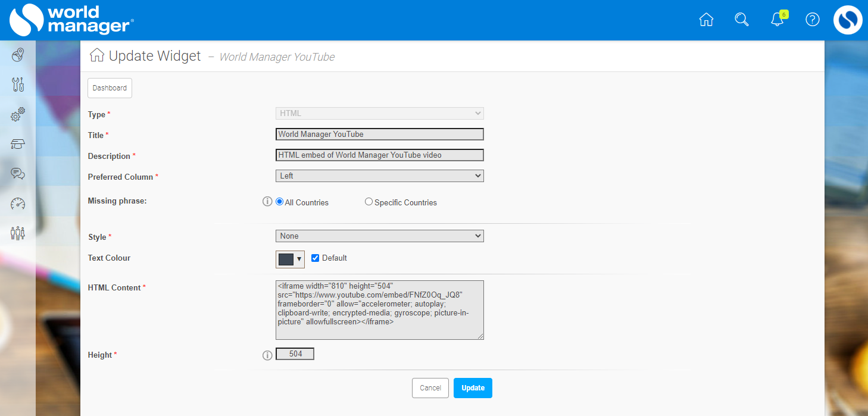Viewport: 868px width, 416px height.
Task: Cancel the widget update
Action: coord(430,387)
